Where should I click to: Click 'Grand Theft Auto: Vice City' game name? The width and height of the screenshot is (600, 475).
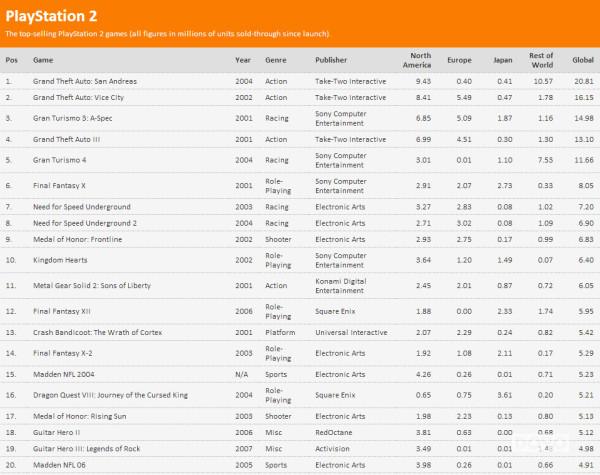tap(78, 98)
